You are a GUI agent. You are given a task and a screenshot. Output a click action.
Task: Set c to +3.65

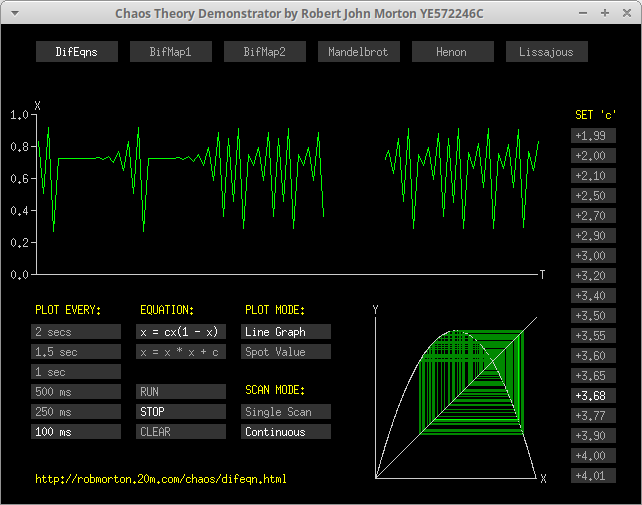pyautogui.click(x=593, y=376)
